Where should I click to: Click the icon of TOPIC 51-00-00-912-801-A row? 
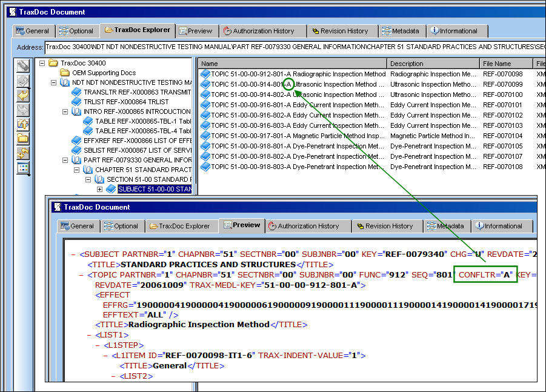[x=205, y=74]
